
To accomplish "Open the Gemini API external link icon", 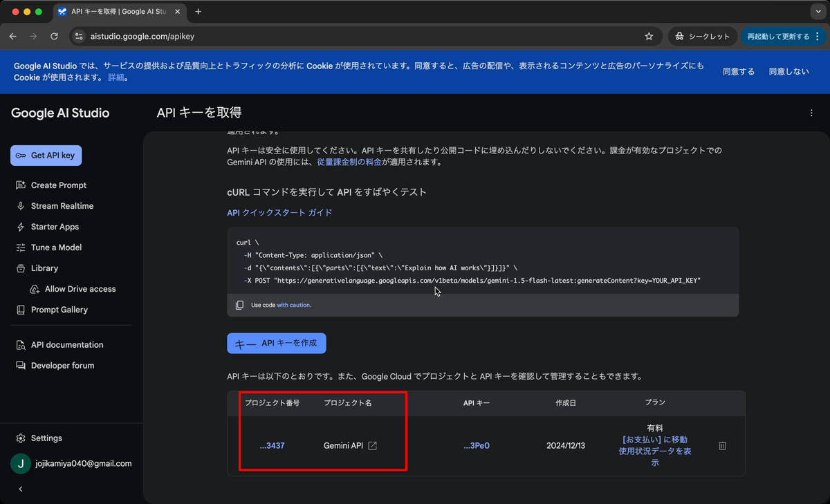I will tap(372, 446).
